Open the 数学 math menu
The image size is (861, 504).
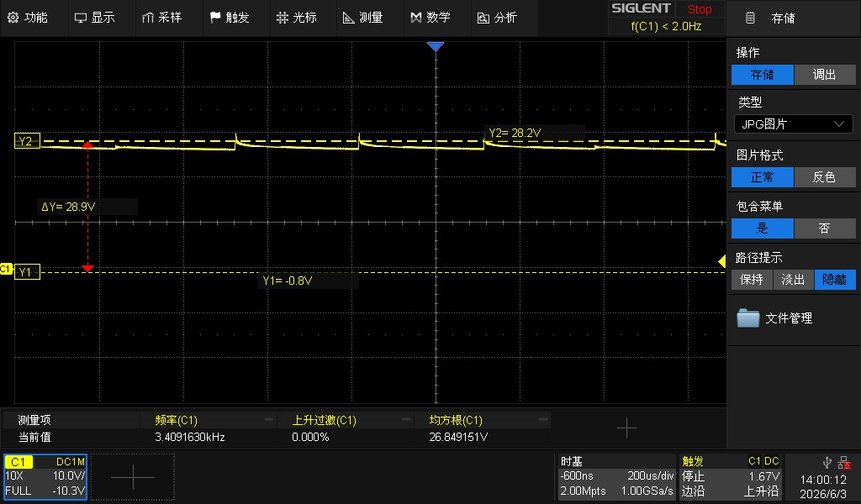[430, 18]
